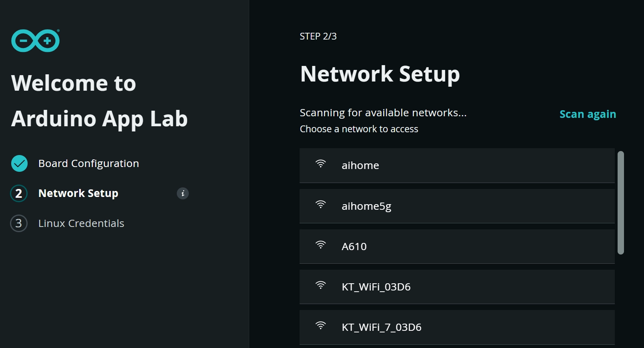Viewport: 644px width, 348px height.
Task: Click the Scanning for available networks text
Action: (383, 113)
